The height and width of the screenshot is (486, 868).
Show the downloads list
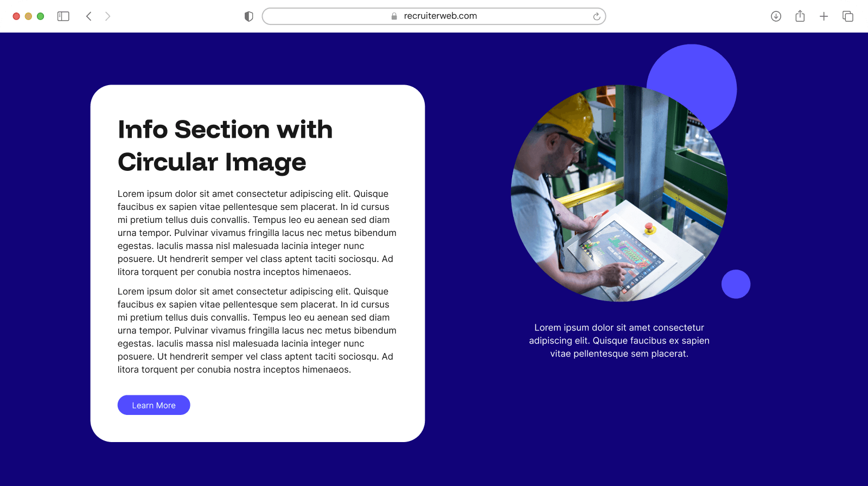pyautogui.click(x=776, y=16)
